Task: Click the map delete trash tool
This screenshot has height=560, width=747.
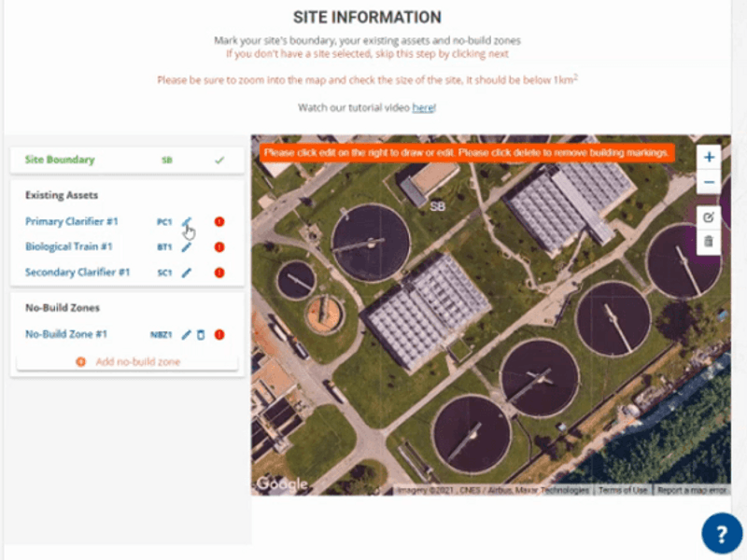Action: tap(709, 242)
